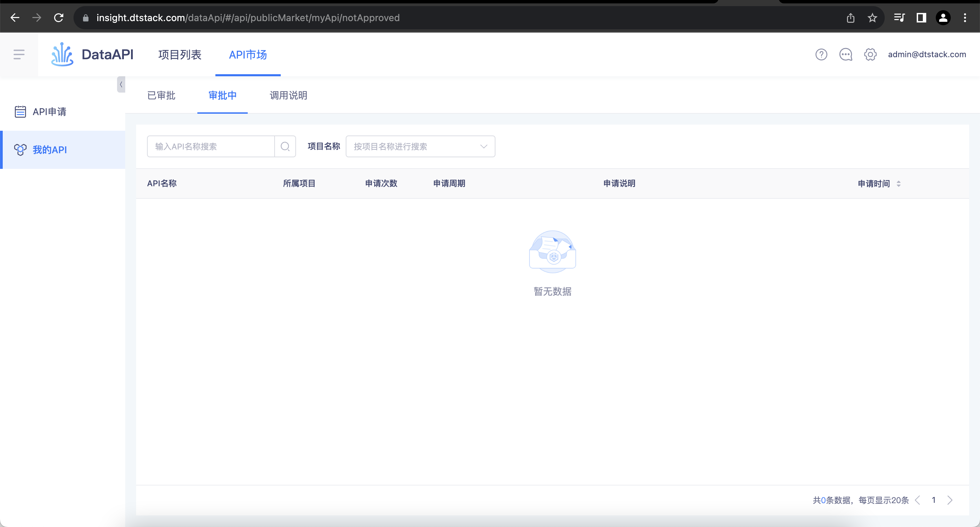The height and width of the screenshot is (527, 980).
Task: Open the browser three-dot menu
Action: pos(965,18)
